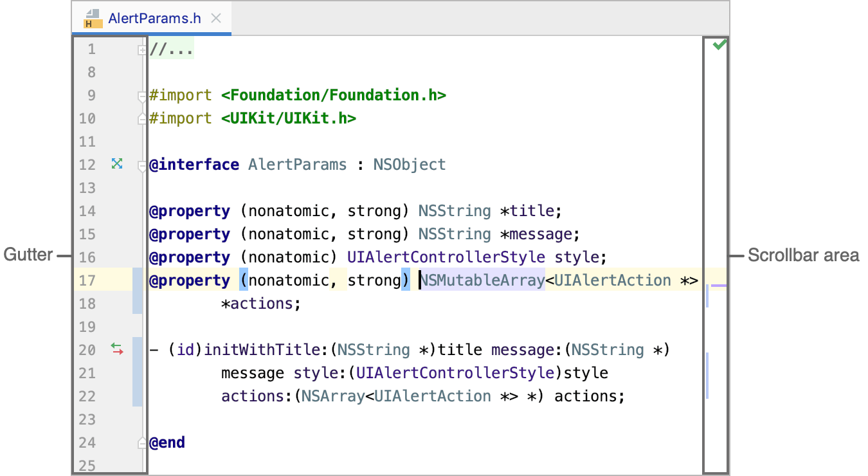Click line number 1 in the gutter

pos(91,49)
